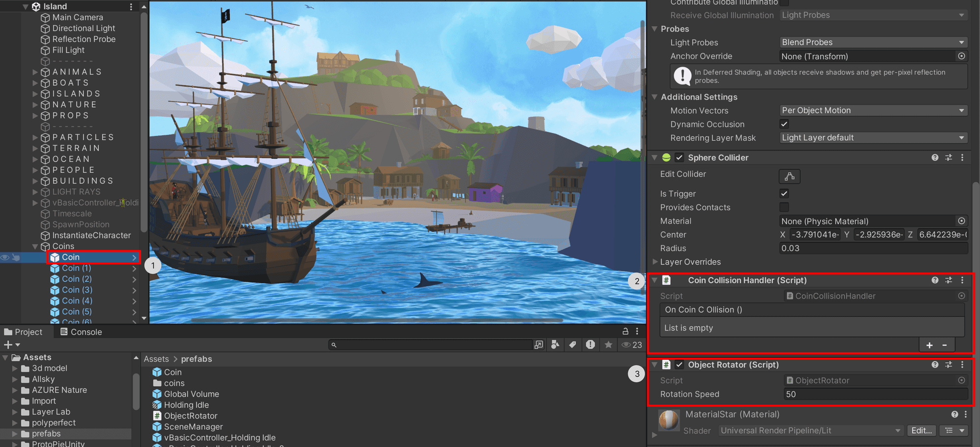Click the favorites star icon
This screenshot has height=447, width=980.
(x=608, y=345)
